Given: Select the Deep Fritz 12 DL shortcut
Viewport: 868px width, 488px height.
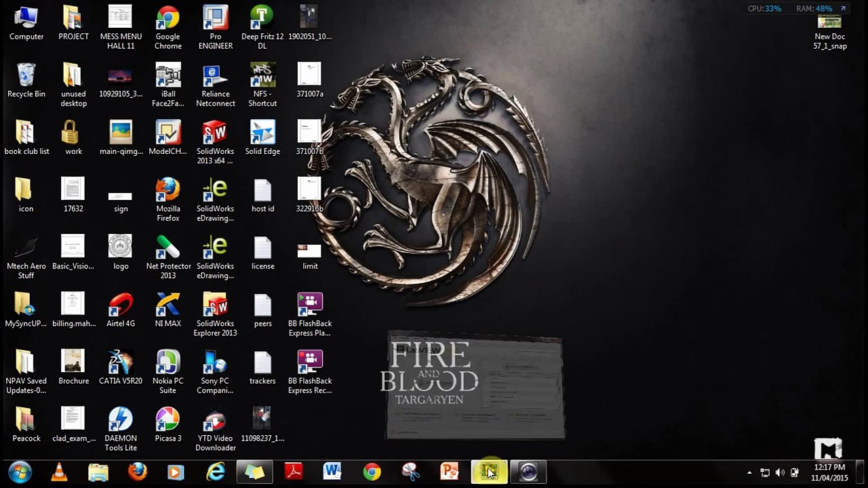Looking at the screenshot, I should coord(262,28).
